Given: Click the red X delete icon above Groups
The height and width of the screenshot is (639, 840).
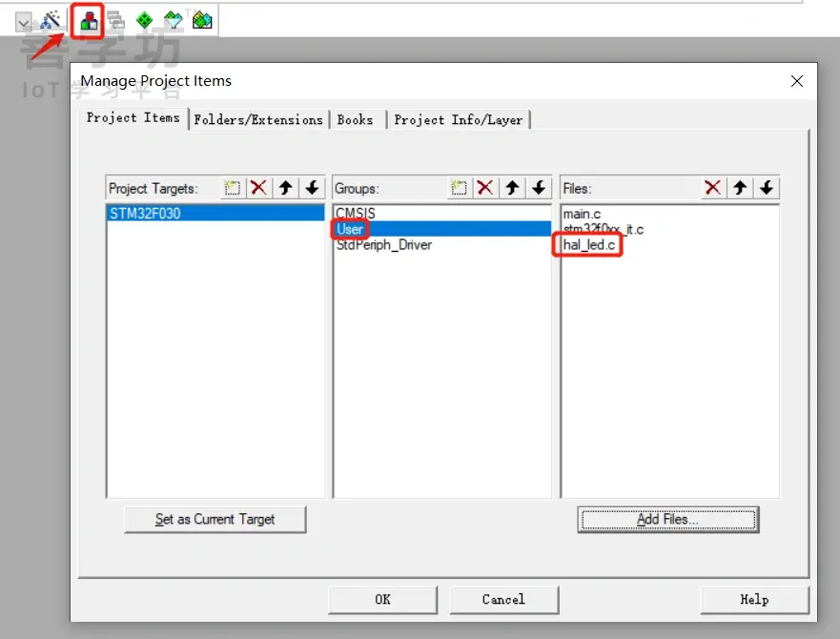Looking at the screenshot, I should (483, 187).
